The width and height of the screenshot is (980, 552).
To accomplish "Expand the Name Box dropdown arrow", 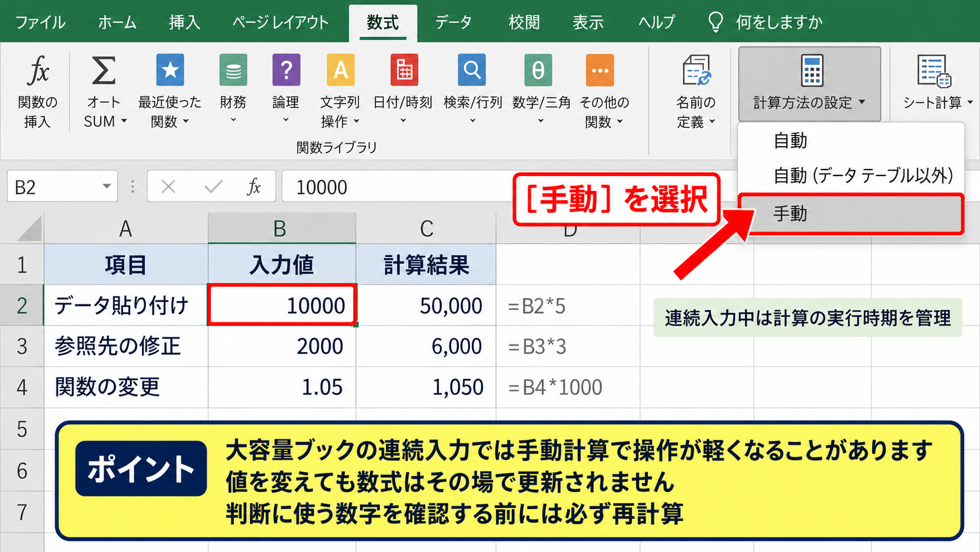I will pos(107,187).
